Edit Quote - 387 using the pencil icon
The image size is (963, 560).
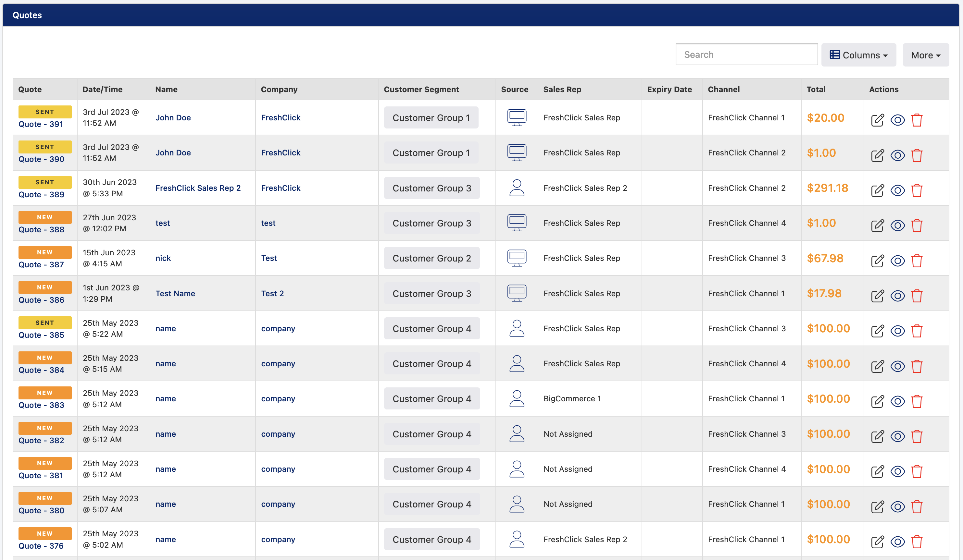(877, 261)
